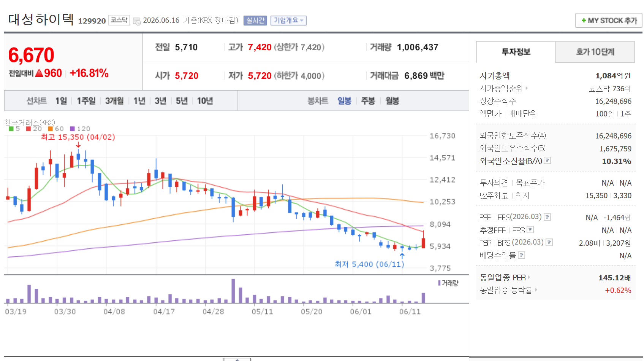Select the 일봉 daily candle chart
The height and width of the screenshot is (361, 644).
pos(344,101)
